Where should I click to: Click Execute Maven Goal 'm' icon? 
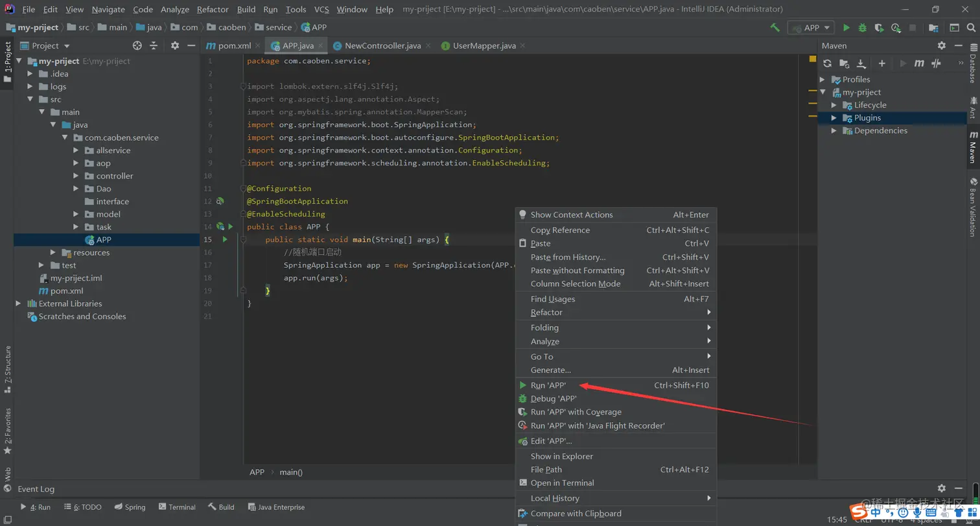click(x=919, y=64)
